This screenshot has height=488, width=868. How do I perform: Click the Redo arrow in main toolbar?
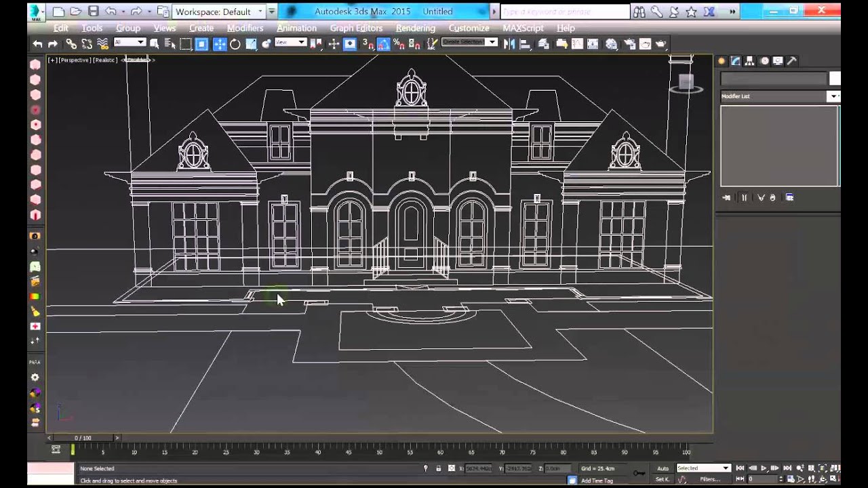(52, 44)
